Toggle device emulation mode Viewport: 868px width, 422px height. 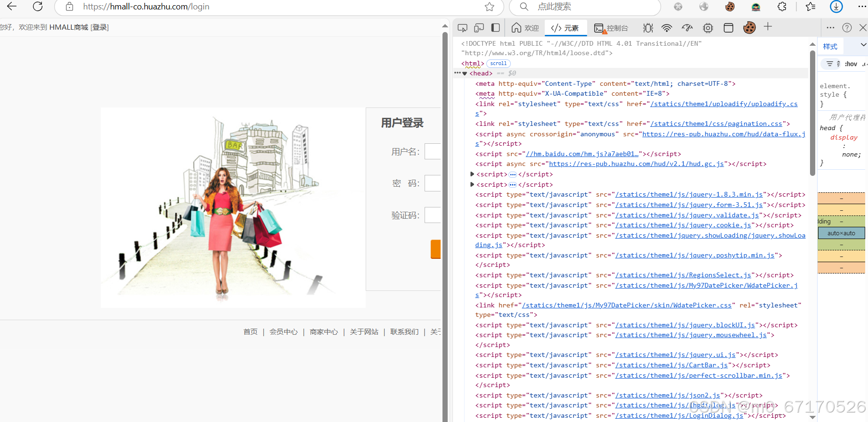coord(479,28)
